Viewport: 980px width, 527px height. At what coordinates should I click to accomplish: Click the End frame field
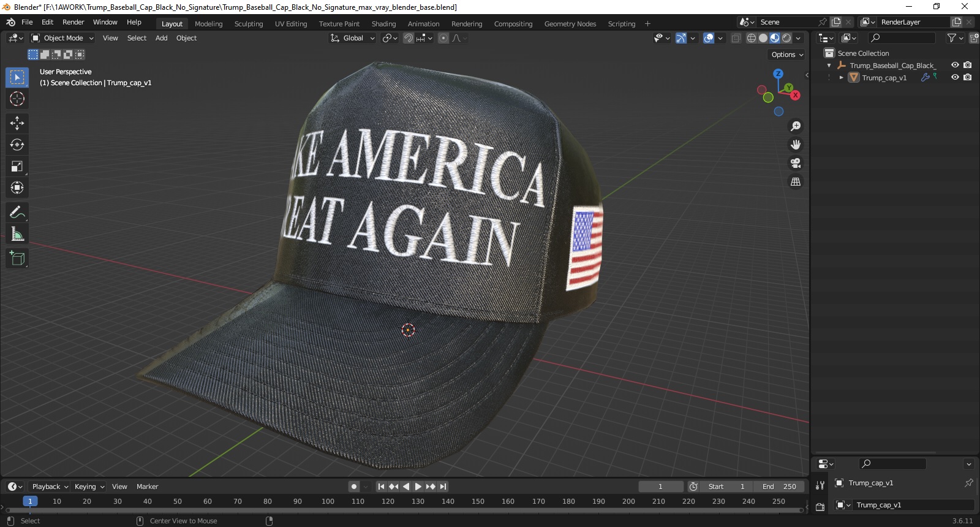[x=779, y=487]
